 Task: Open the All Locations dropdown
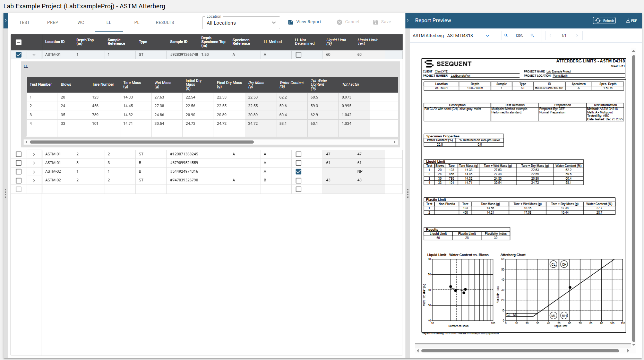(x=241, y=23)
